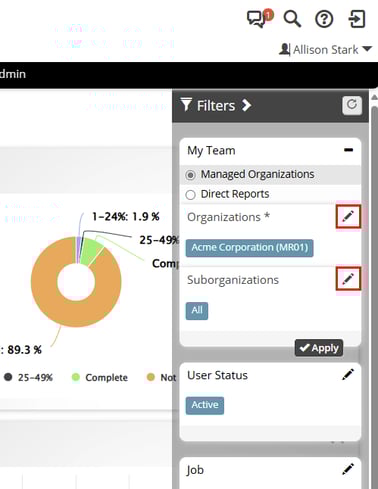This screenshot has width=378, height=489.
Task: Edit Suborganizations filter with pencil icon
Action: (x=348, y=278)
